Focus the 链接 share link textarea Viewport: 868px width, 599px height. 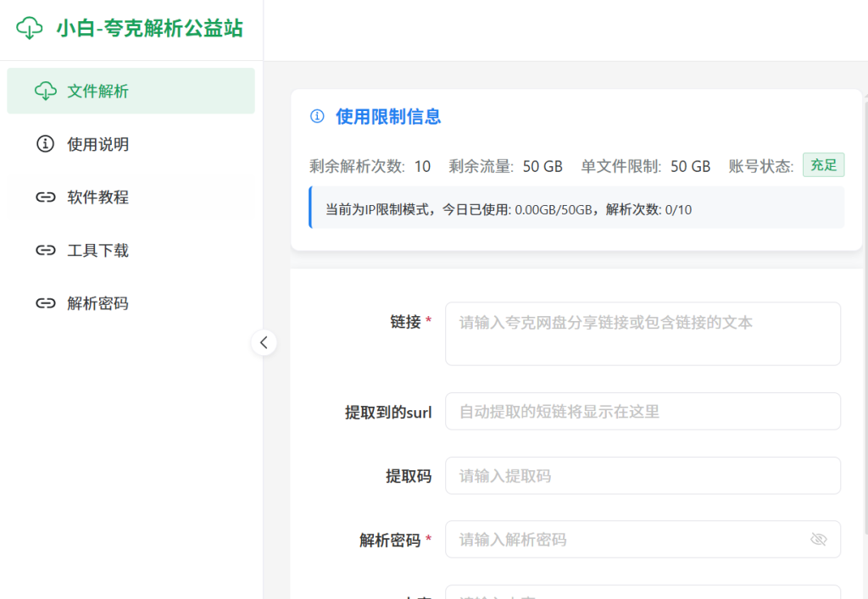(x=643, y=334)
